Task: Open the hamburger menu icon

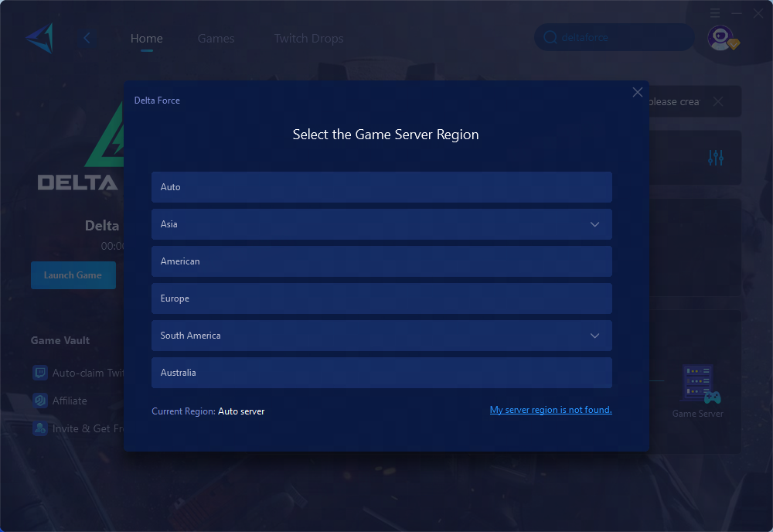Action: (x=715, y=13)
